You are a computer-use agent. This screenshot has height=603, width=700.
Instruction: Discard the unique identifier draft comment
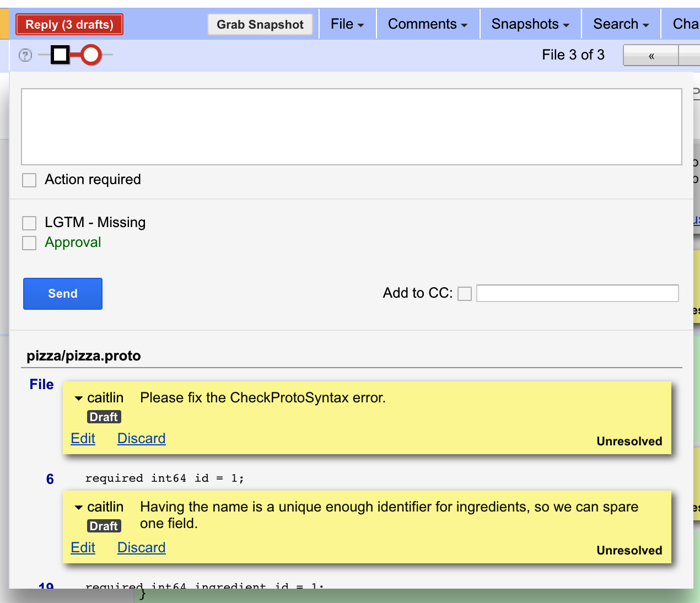141,548
